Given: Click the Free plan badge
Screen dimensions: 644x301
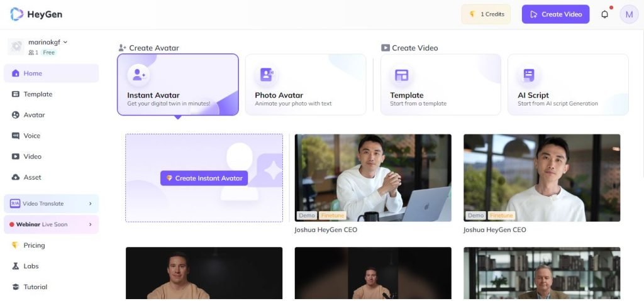Looking at the screenshot, I should 49,53.
